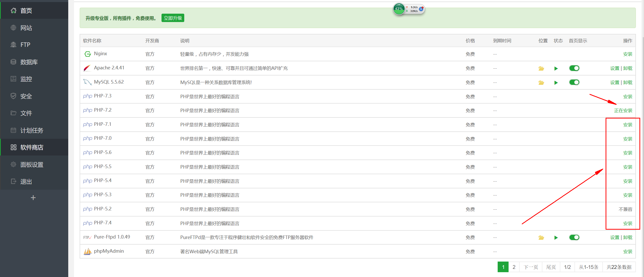Image resolution: width=644 pixels, height=277 pixels.
Task: Click 安装 for Nginx
Action: pos(628,54)
